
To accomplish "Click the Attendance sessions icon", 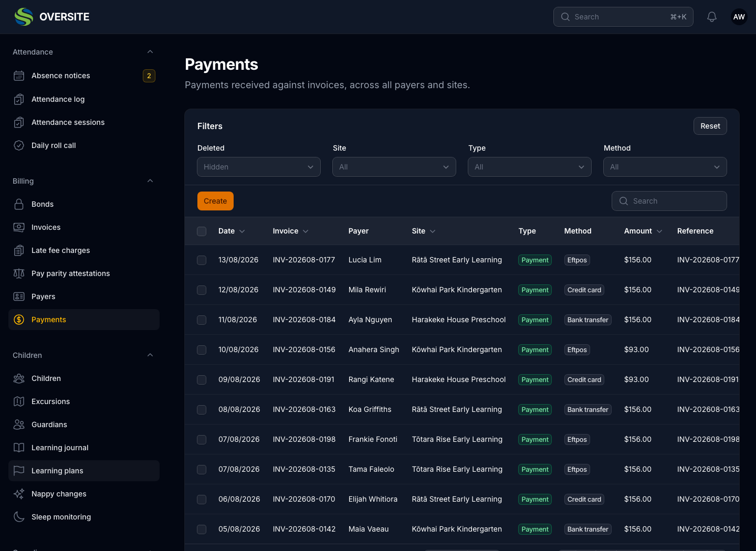I will click(19, 122).
